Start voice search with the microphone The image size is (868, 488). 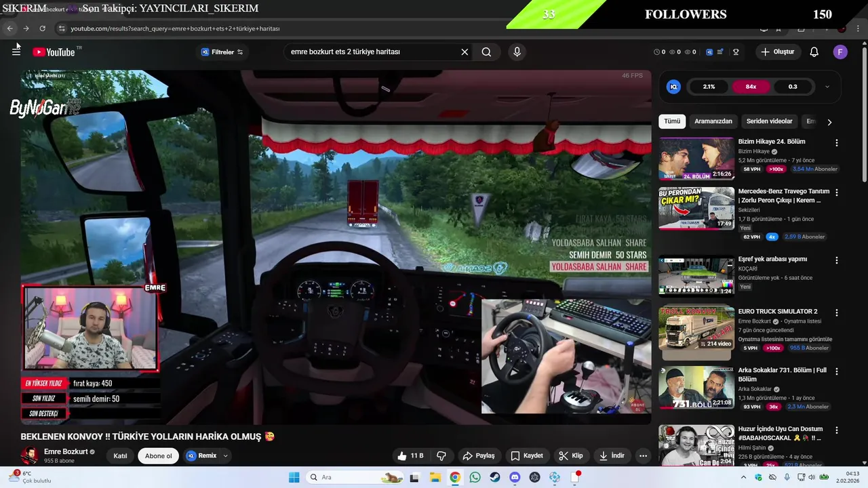pyautogui.click(x=517, y=52)
